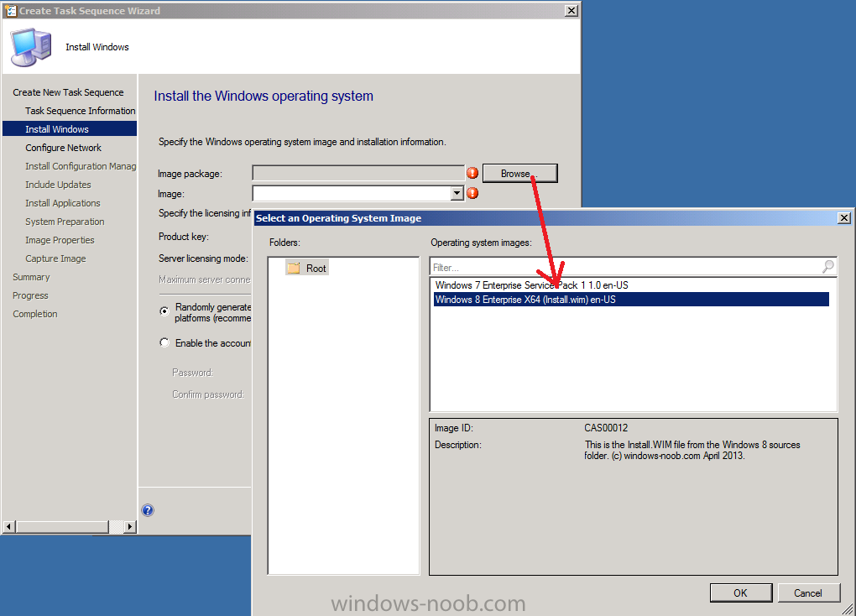Viewport: 856px width, 616px height.
Task: Click the Browse button for Image package
Action: [519, 173]
